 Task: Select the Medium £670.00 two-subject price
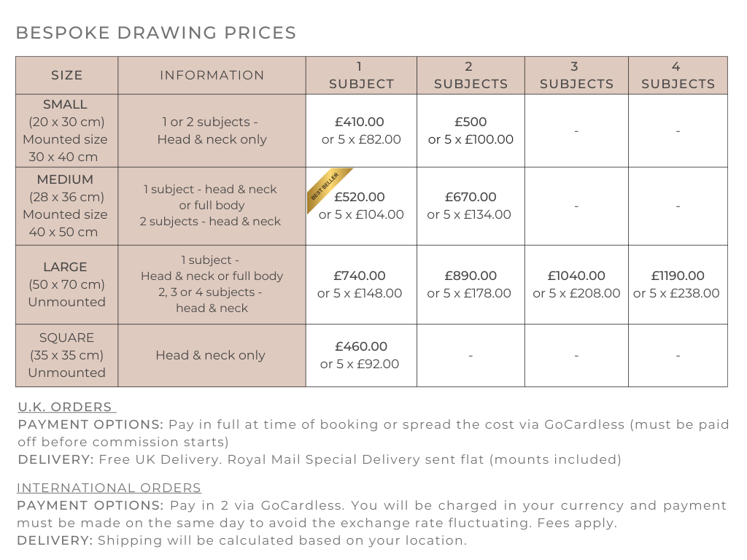(471, 206)
